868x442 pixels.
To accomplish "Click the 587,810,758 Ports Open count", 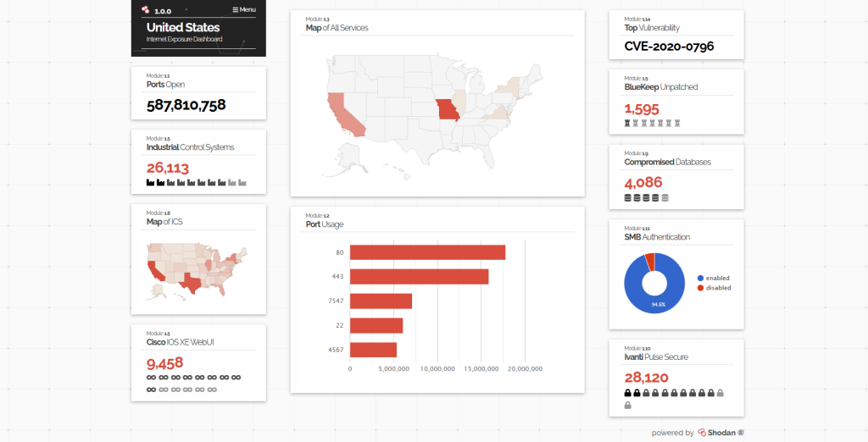I will (x=186, y=105).
